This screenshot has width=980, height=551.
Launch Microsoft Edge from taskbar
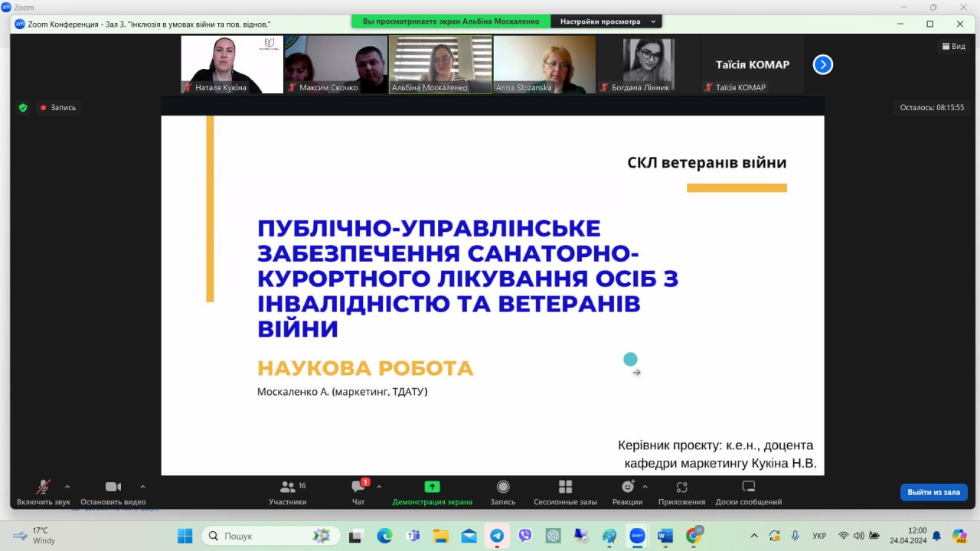(x=384, y=536)
